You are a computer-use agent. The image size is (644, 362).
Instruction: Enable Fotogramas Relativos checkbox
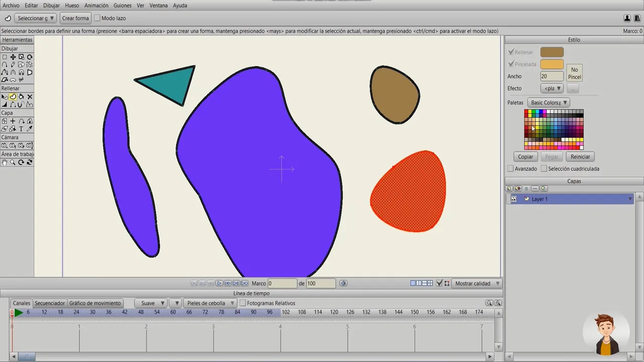[x=243, y=303]
